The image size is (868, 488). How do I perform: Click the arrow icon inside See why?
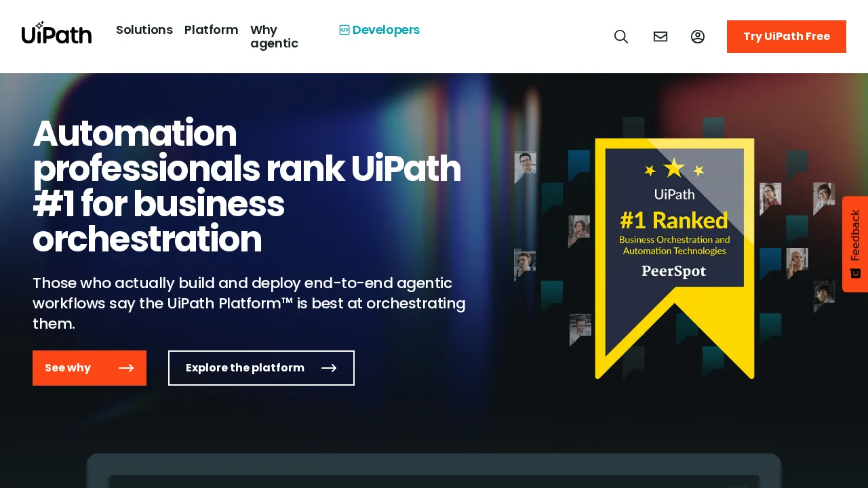(126, 368)
